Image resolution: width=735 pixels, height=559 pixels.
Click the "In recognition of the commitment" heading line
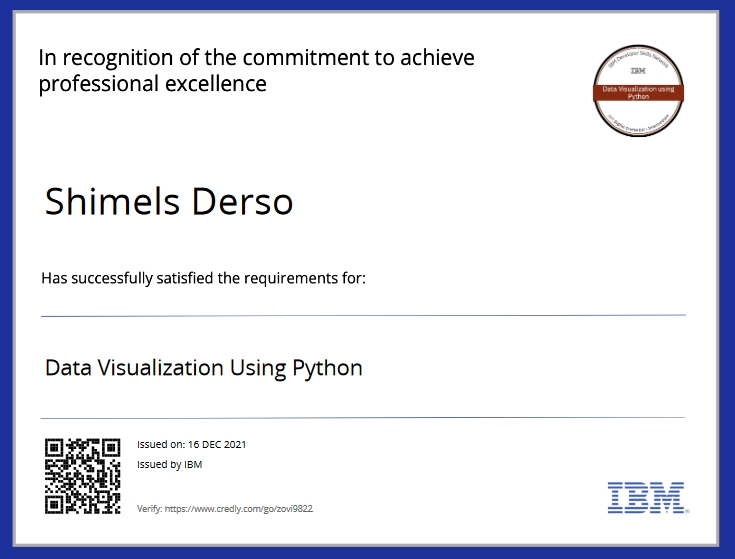point(256,58)
